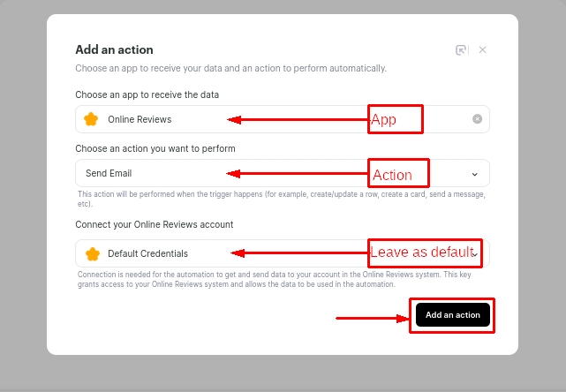This screenshot has height=392, width=566.
Task: Click the Default Credentials flower icon
Action: coord(92,253)
